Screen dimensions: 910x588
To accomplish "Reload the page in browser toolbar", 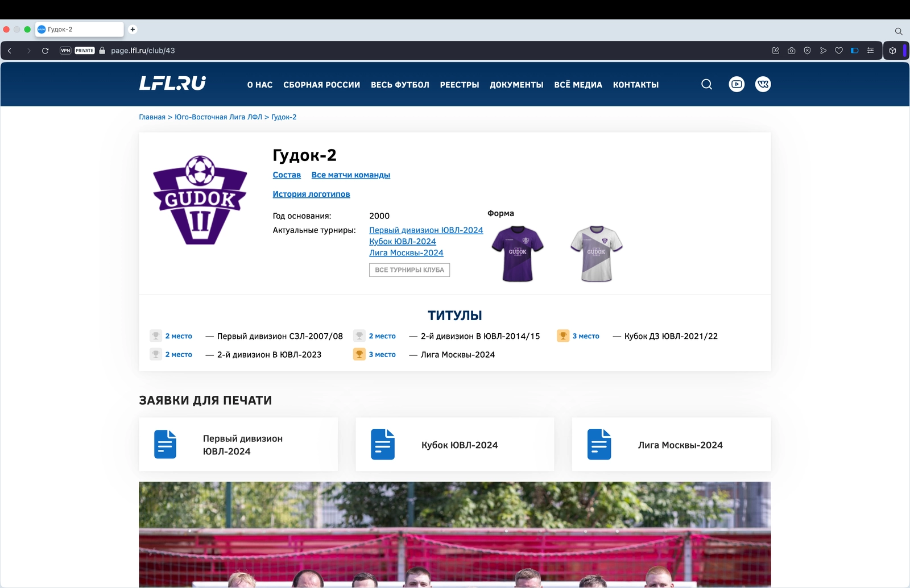I will click(x=45, y=51).
